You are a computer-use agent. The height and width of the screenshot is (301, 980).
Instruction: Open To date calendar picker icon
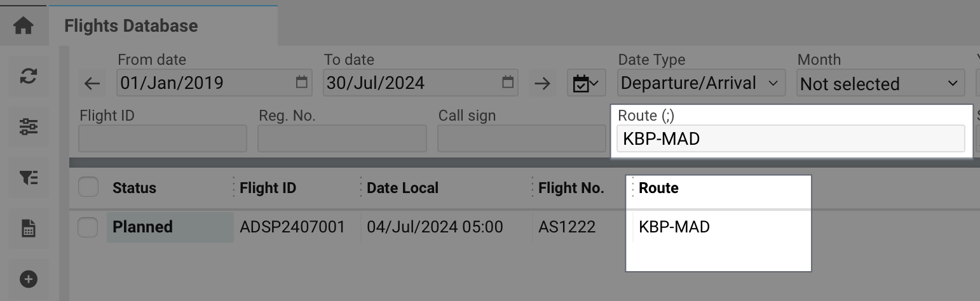tap(507, 82)
